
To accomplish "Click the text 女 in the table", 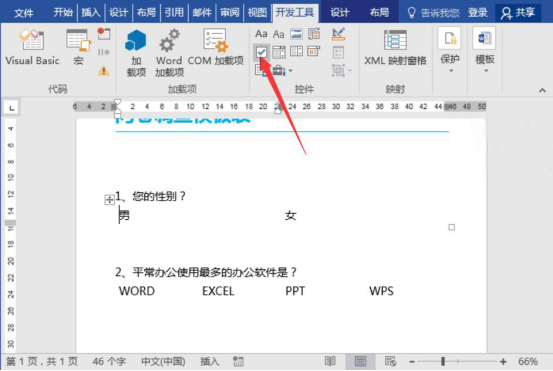I will click(291, 215).
